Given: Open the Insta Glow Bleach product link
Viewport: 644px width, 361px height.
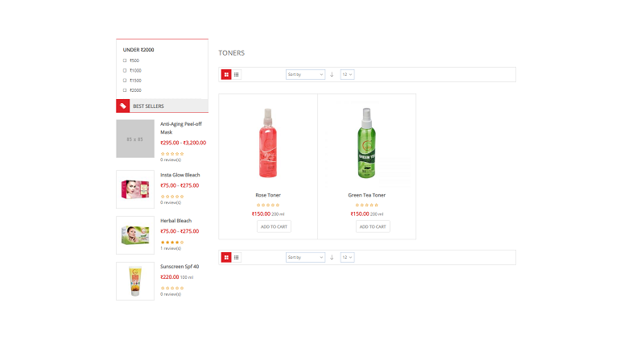Looking at the screenshot, I should 180,175.
